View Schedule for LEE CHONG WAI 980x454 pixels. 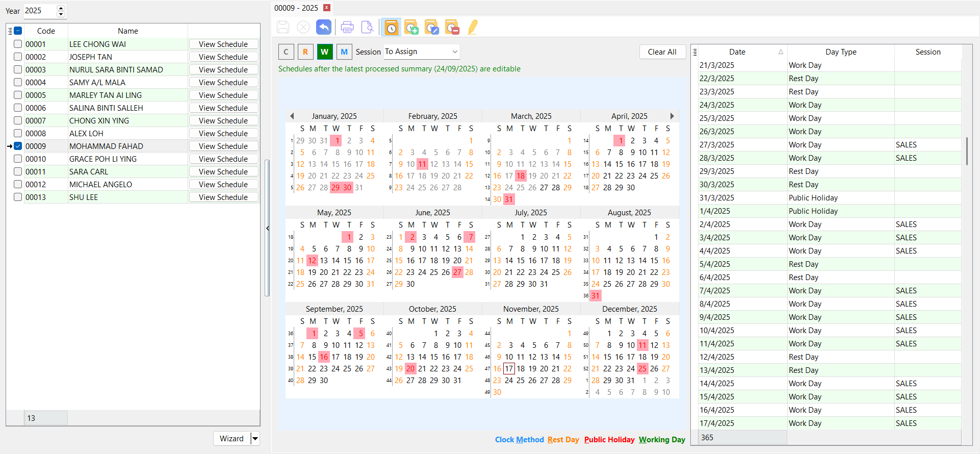click(223, 44)
